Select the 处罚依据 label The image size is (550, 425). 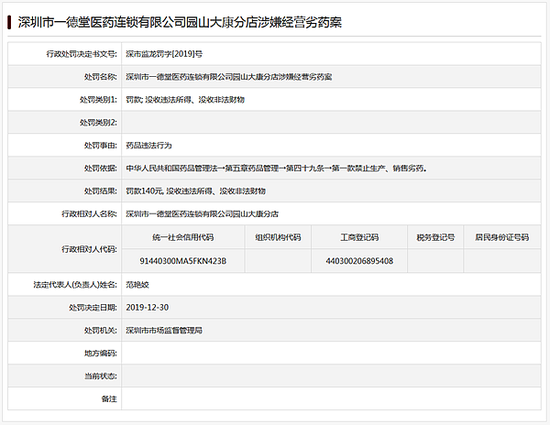point(101,168)
